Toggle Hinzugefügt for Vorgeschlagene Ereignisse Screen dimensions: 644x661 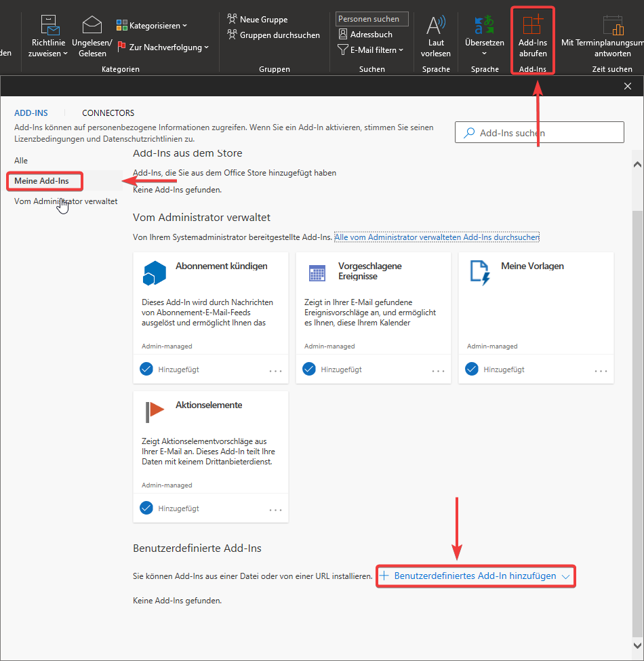(309, 369)
